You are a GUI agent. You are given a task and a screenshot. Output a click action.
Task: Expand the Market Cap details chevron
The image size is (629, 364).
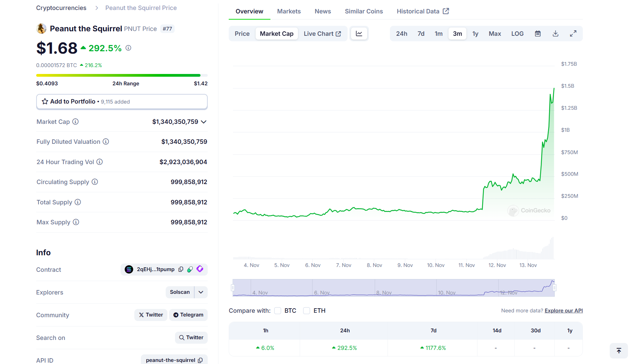tap(204, 122)
